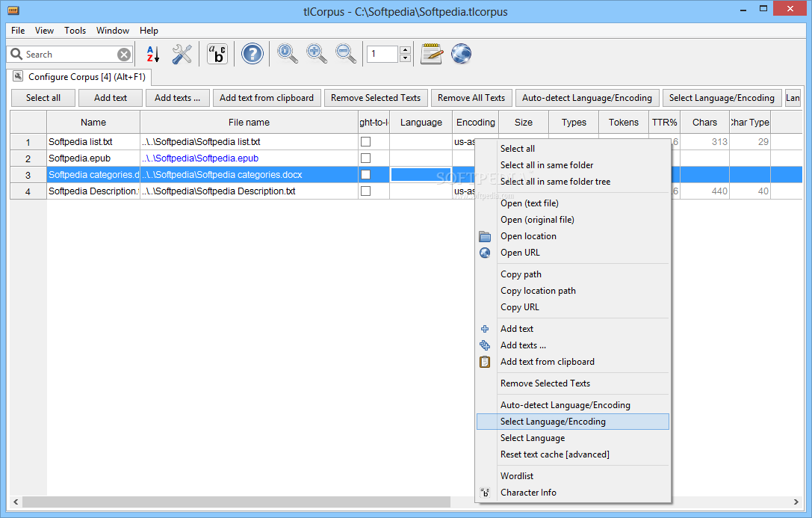
Task: Click Select Language/Encoding toolbar button
Action: (722, 98)
